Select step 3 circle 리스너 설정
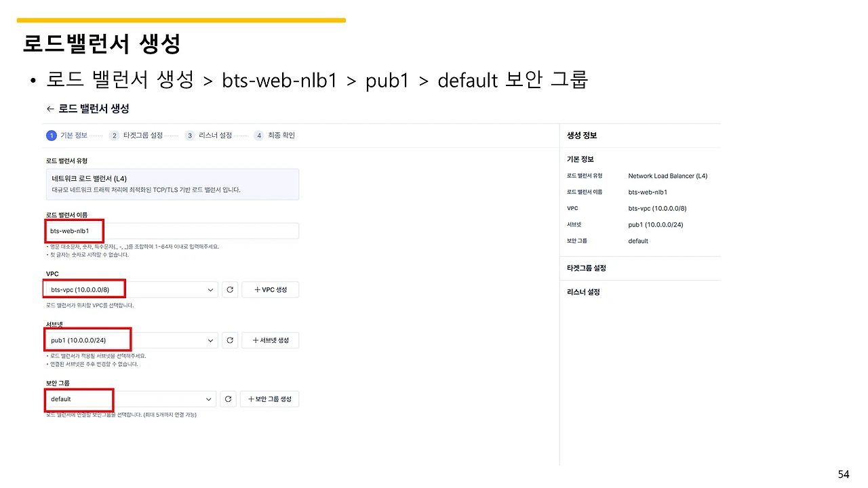Viewport: 868px width, 488px height. 191,136
